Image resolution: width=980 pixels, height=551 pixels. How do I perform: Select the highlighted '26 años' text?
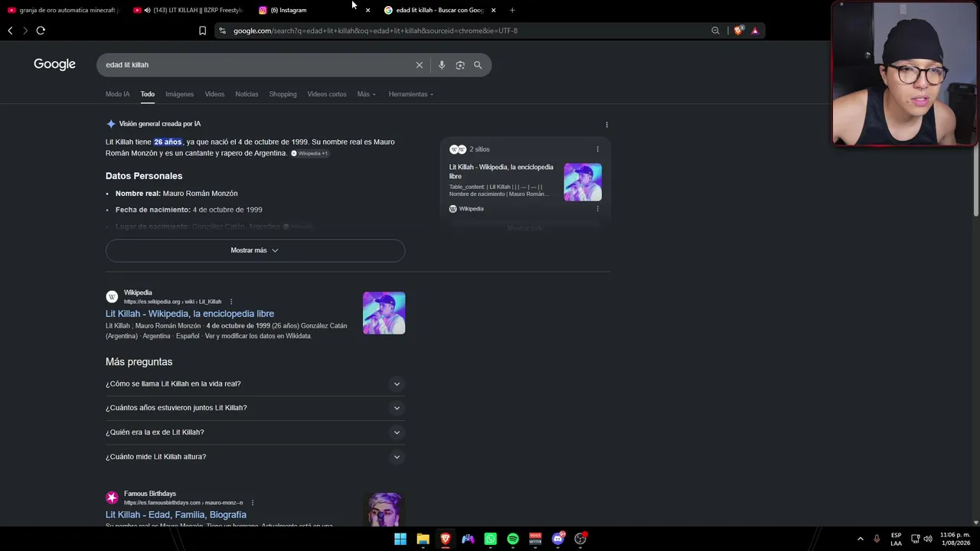pyautogui.click(x=168, y=142)
